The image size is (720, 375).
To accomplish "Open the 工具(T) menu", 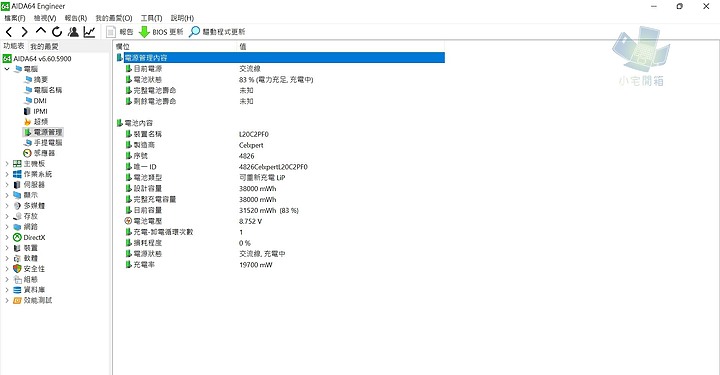I will 152,18.
